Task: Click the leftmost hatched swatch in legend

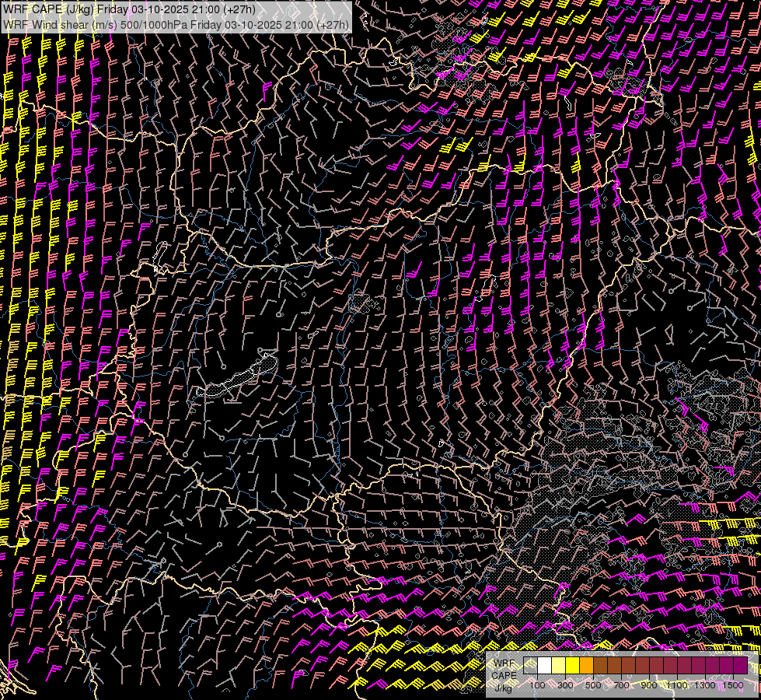Action: click(531, 666)
